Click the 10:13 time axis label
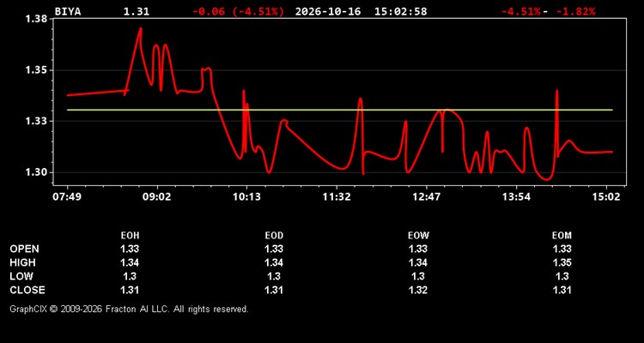Screen dimensions: 644x343 coord(246,197)
